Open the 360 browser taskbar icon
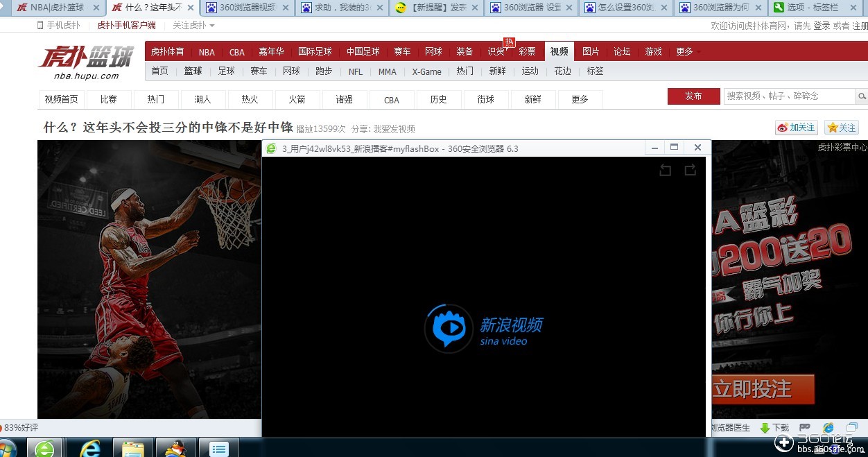Screen dimensions: 868x457 pos(45,449)
